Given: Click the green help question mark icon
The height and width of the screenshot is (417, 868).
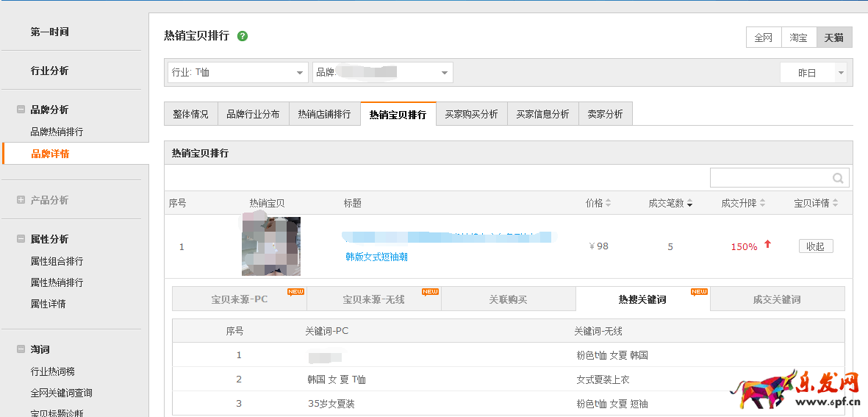Looking at the screenshot, I should tap(243, 36).
